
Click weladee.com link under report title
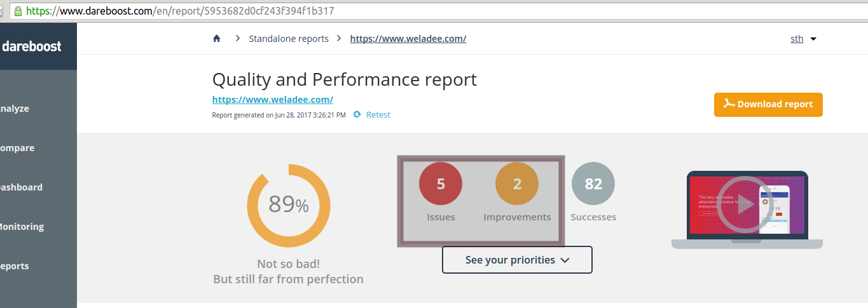pyautogui.click(x=273, y=100)
